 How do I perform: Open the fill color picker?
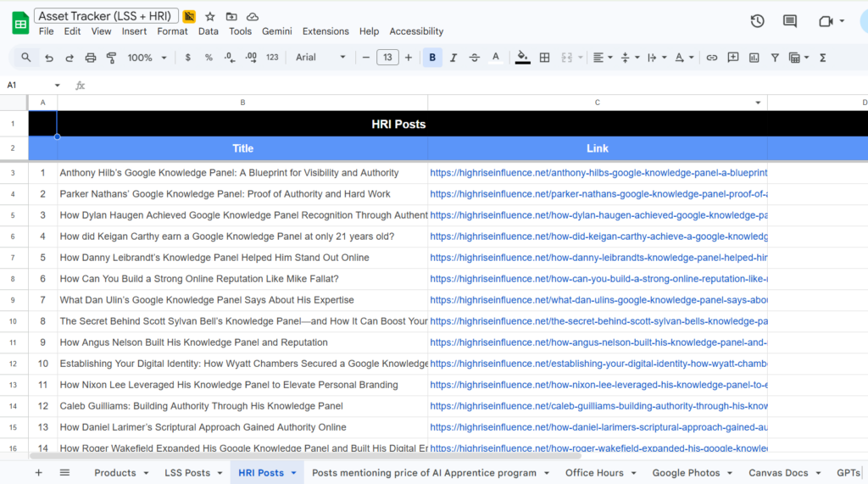click(x=522, y=58)
